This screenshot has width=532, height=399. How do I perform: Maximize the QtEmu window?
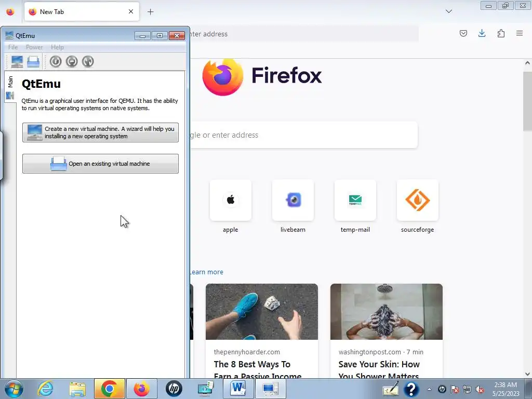tap(159, 36)
